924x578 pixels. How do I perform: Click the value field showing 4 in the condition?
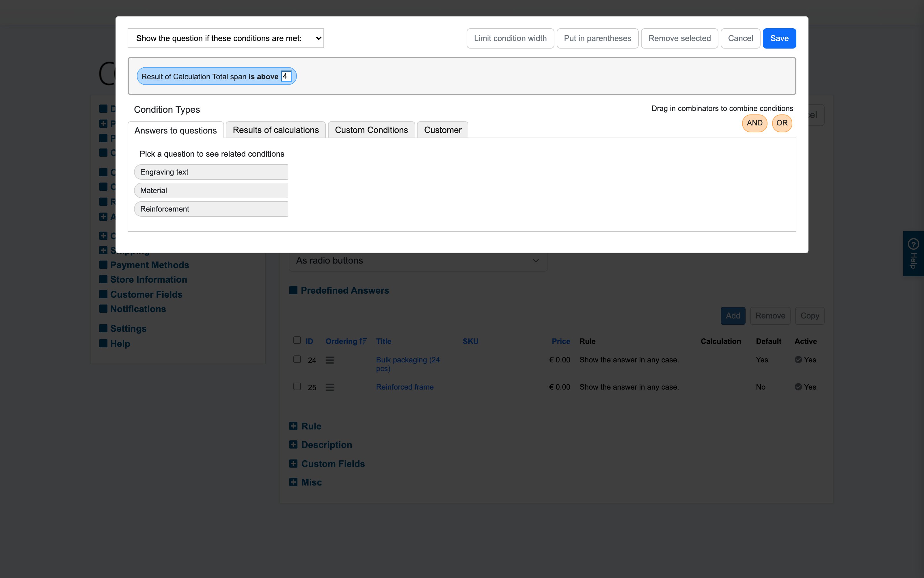coord(286,76)
